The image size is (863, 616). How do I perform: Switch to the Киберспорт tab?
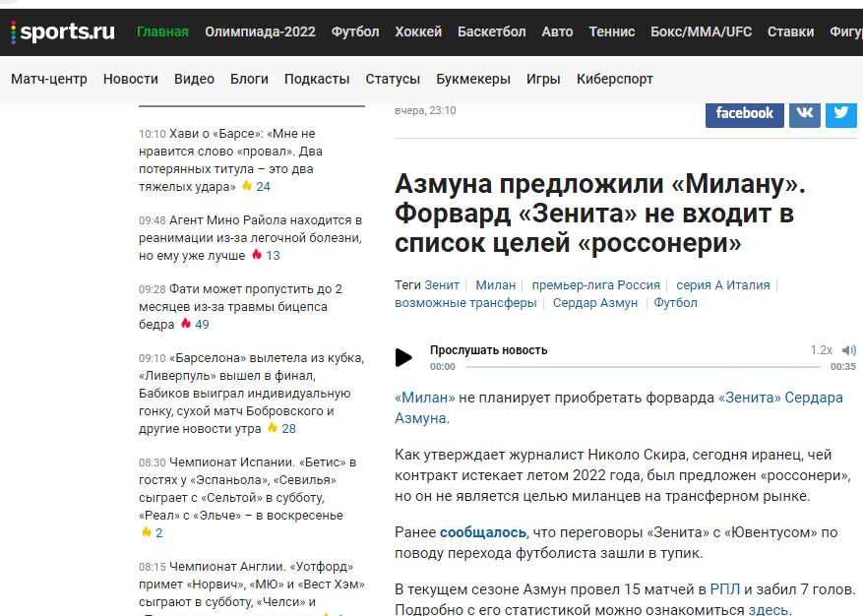tap(614, 79)
